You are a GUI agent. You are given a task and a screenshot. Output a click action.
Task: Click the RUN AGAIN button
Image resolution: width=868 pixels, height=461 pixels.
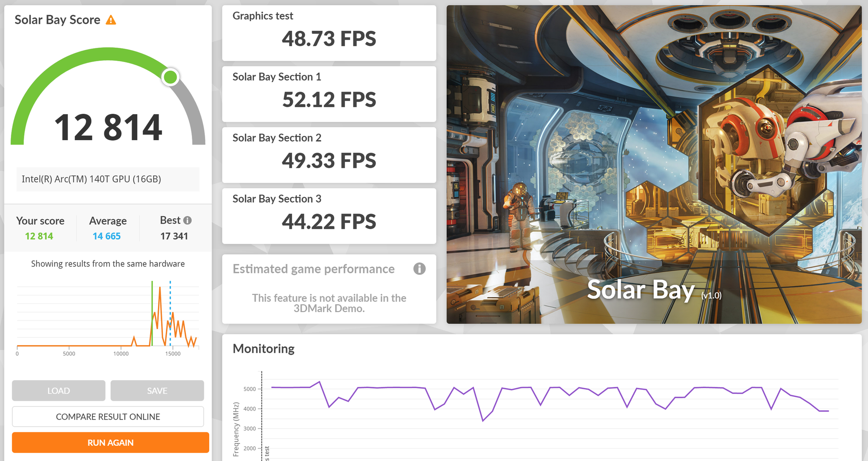pyautogui.click(x=111, y=443)
